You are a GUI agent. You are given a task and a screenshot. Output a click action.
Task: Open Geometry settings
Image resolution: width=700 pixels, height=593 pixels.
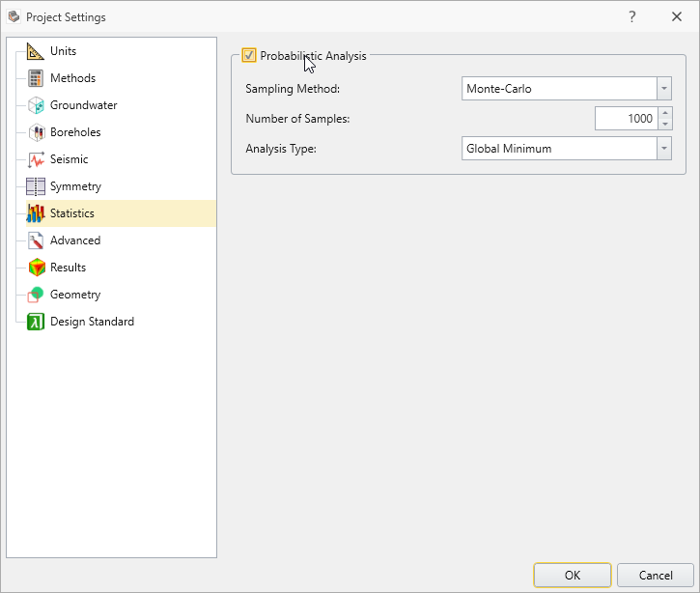(75, 295)
